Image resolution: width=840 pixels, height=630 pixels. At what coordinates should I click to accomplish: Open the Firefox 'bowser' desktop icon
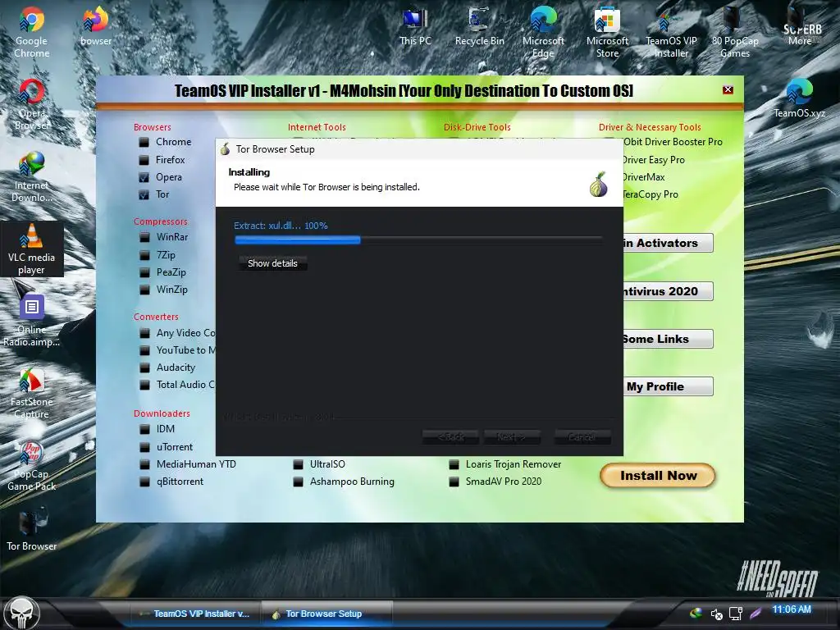[x=96, y=25]
